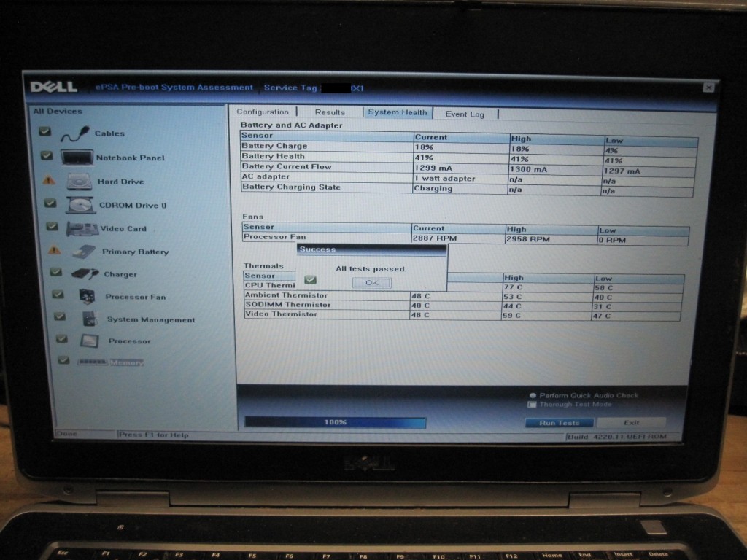Toggle the Processor checkbox
Screen dimensions: 747x560
[x=61, y=338]
